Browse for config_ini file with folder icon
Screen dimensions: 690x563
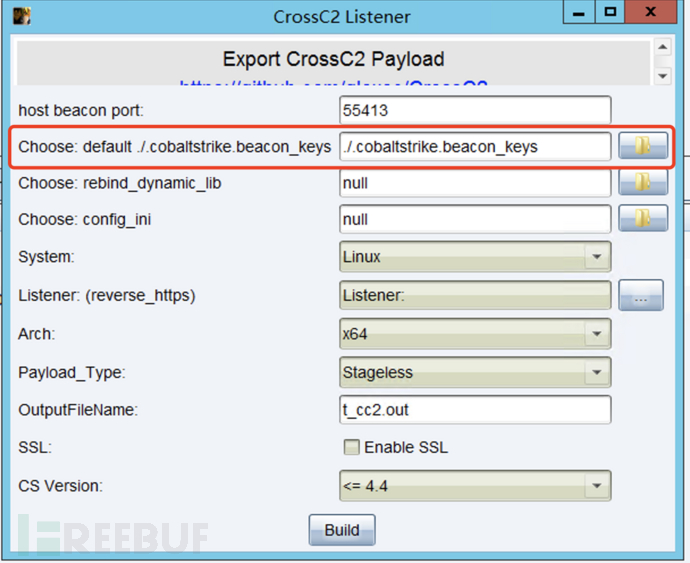click(643, 218)
